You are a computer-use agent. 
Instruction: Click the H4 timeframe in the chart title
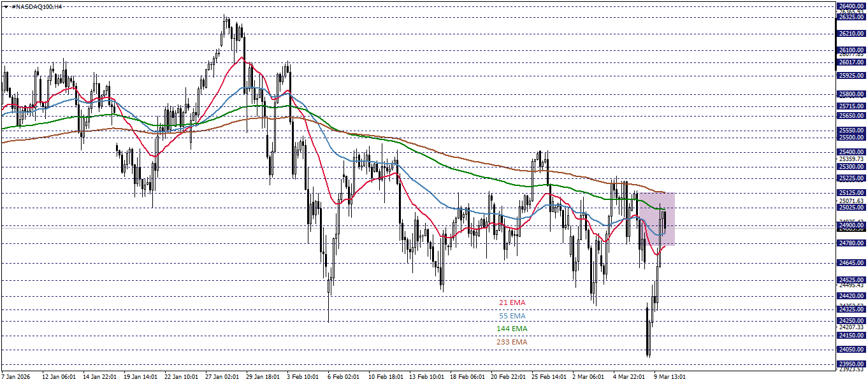pyautogui.click(x=59, y=6)
